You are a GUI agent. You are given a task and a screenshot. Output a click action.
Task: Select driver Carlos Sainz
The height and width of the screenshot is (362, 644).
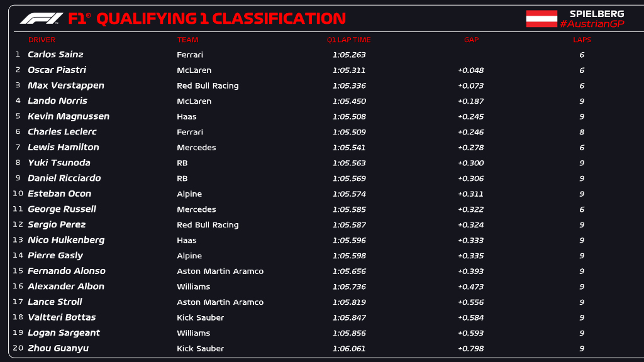[x=55, y=55]
